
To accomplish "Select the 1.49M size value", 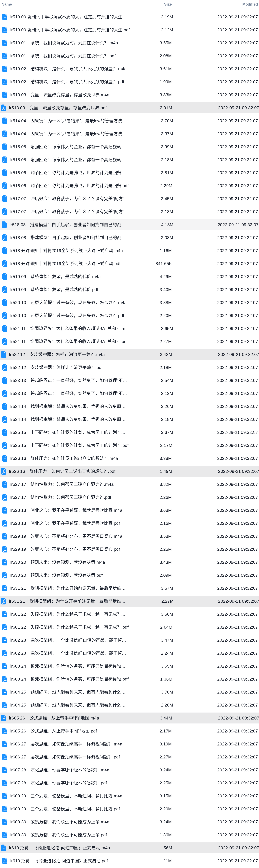I will tap(166, 471).
